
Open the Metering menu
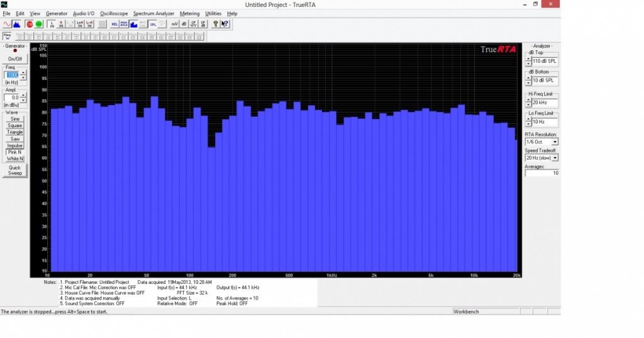pos(189,14)
